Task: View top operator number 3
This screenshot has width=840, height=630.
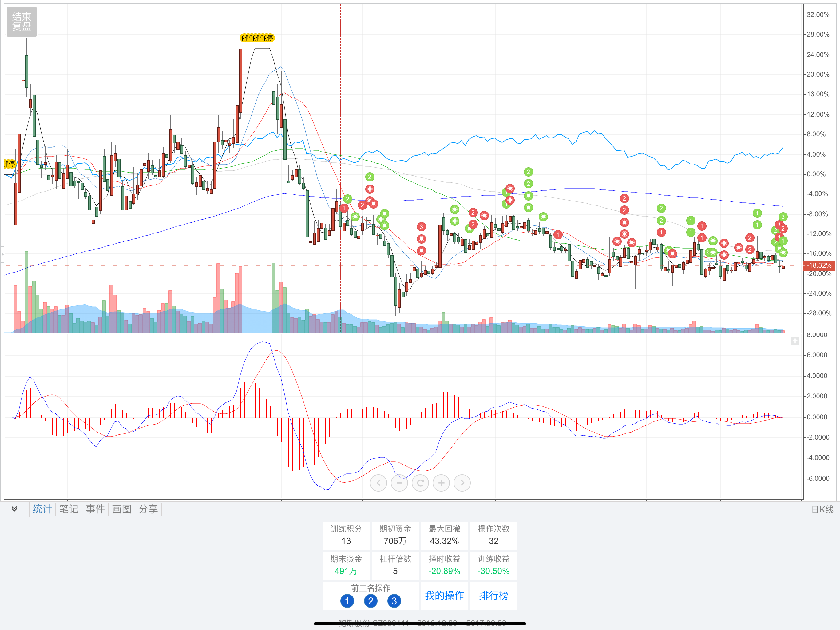Action: [x=394, y=601]
